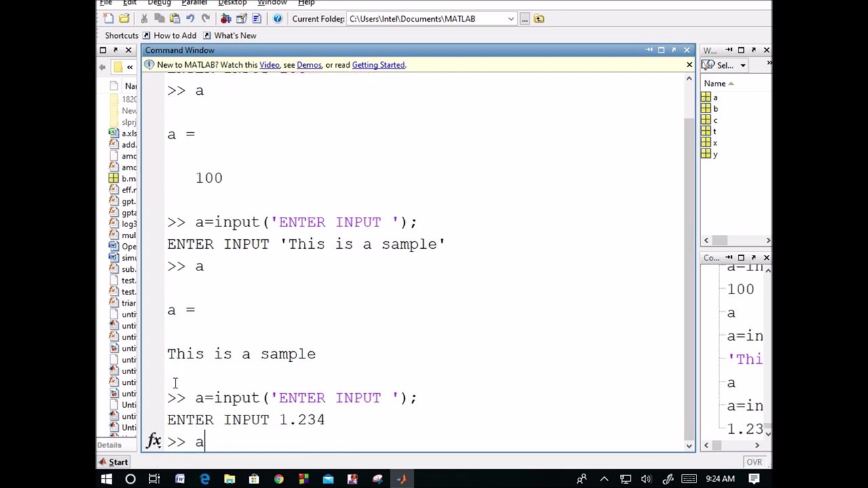Undock the Command Window panel
Image resolution: width=868 pixels, height=488 pixels.
click(673, 50)
